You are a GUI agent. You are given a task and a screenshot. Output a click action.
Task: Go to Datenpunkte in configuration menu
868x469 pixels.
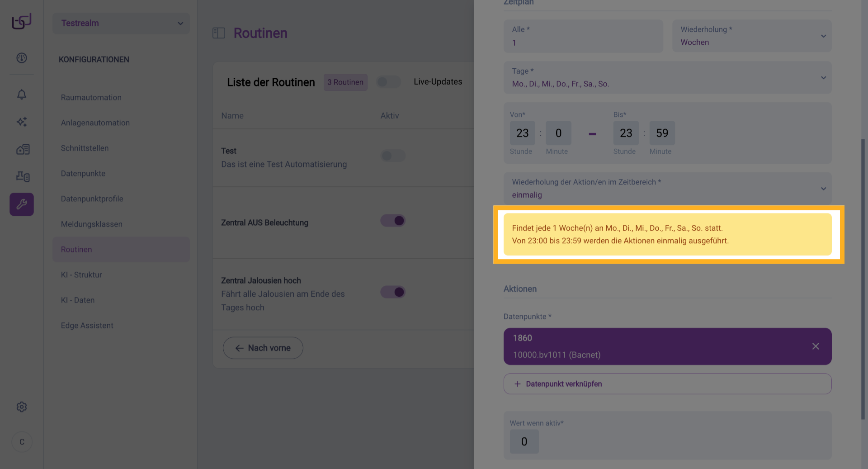tap(83, 173)
